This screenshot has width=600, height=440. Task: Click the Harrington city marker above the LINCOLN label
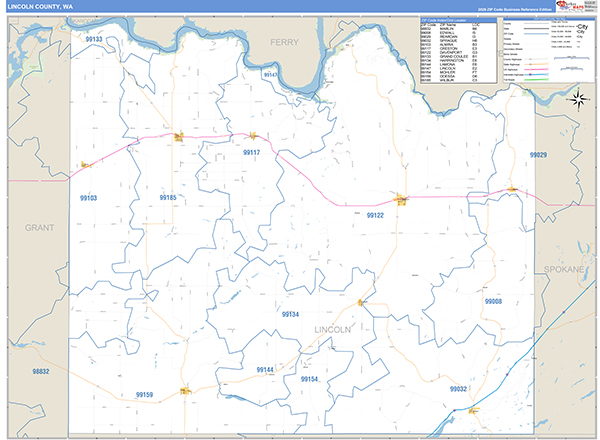[359, 302]
